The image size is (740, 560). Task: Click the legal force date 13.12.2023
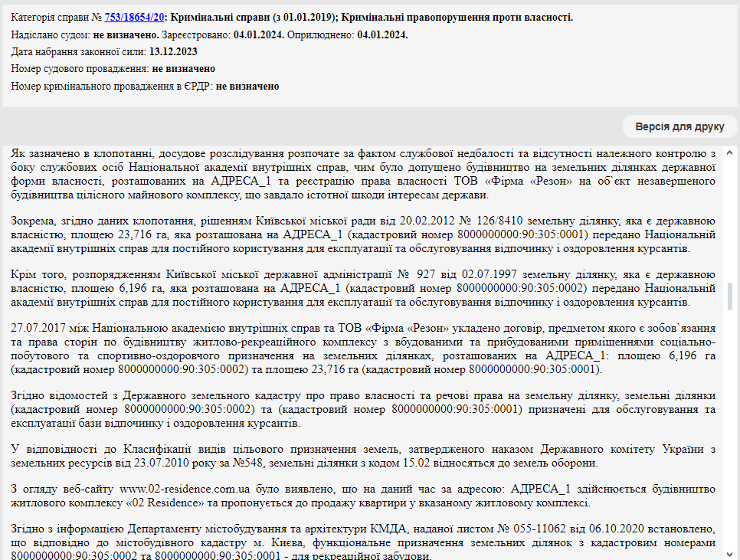click(x=173, y=52)
